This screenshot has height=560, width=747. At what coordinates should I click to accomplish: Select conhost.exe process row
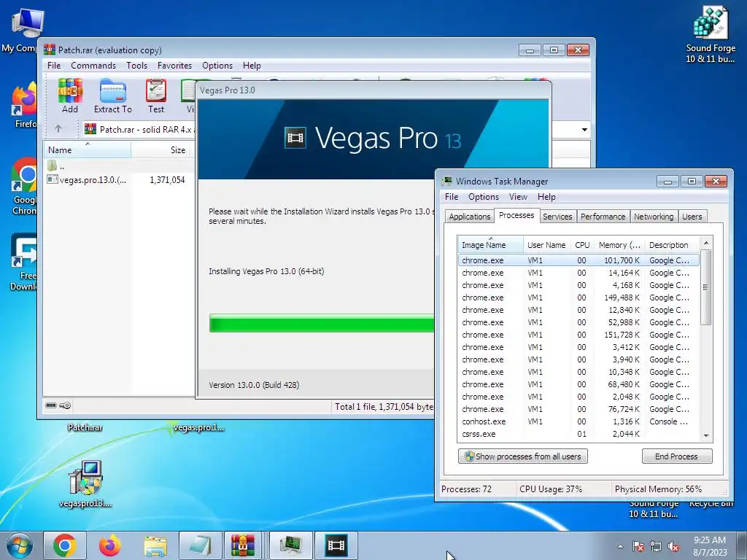578,421
